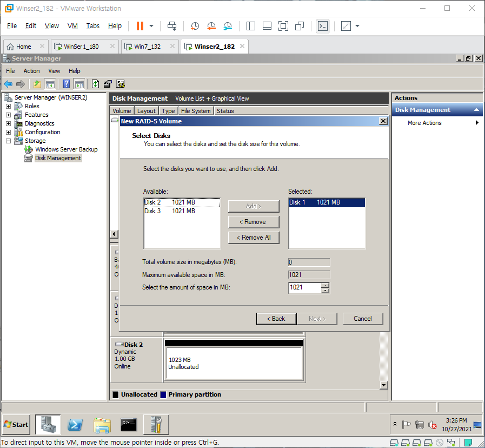The height and width of the screenshot is (448, 485).
Task: Click the space amount in MB field
Action: tap(304, 287)
